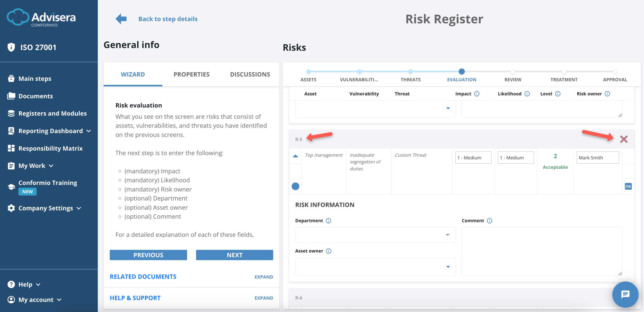Open the Likelihood '1 - Medium' dropdown
Image resolution: width=644 pixels, height=312 pixels.
coord(516,158)
